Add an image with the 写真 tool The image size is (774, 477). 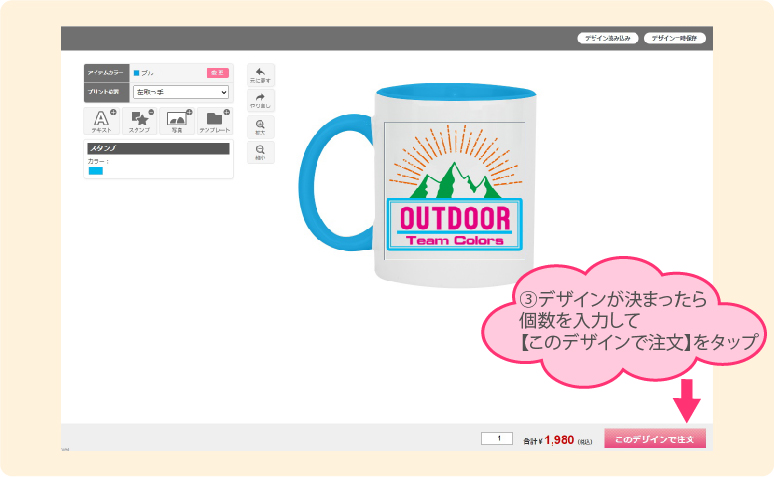[x=176, y=122]
